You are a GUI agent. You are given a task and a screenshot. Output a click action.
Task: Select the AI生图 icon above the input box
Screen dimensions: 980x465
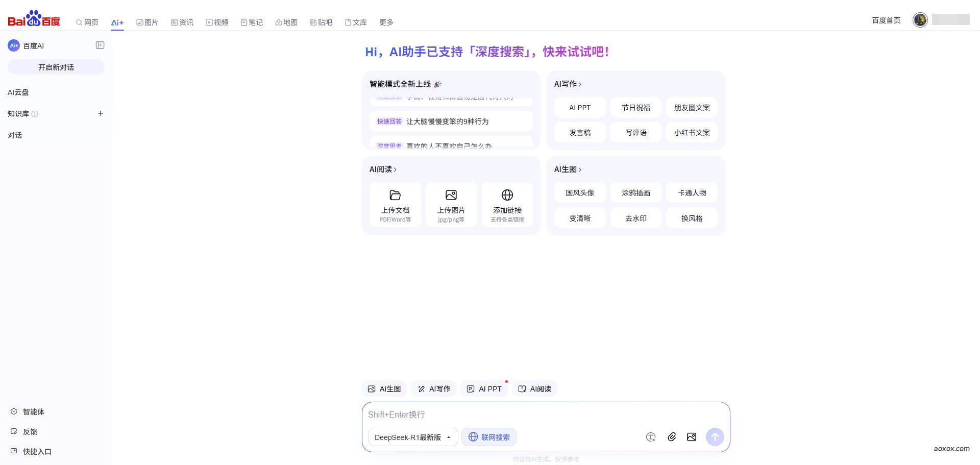(384, 388)
